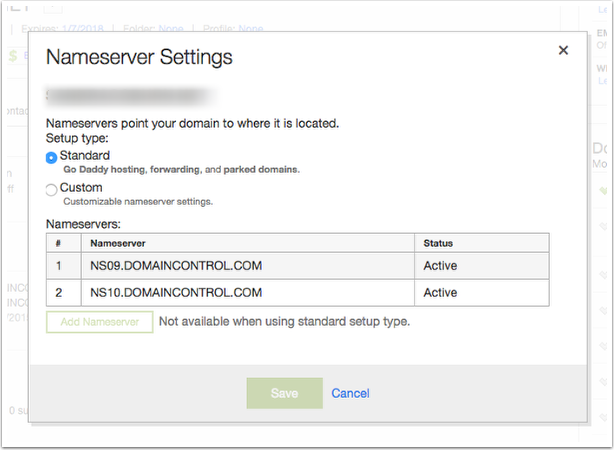Click the Add Nameserver button
This screenshot has width=614, height=450.
click(x=99, y=322)
